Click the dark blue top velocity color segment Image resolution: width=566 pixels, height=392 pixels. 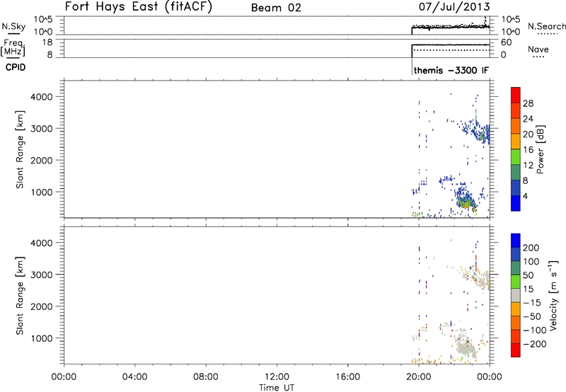point(516,241)
